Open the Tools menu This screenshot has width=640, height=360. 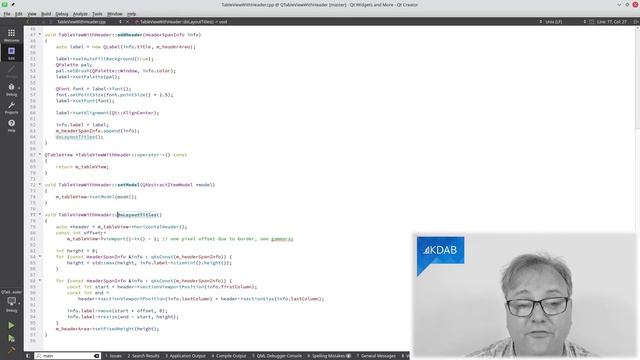pyautogui.click(x=97, y=13)
